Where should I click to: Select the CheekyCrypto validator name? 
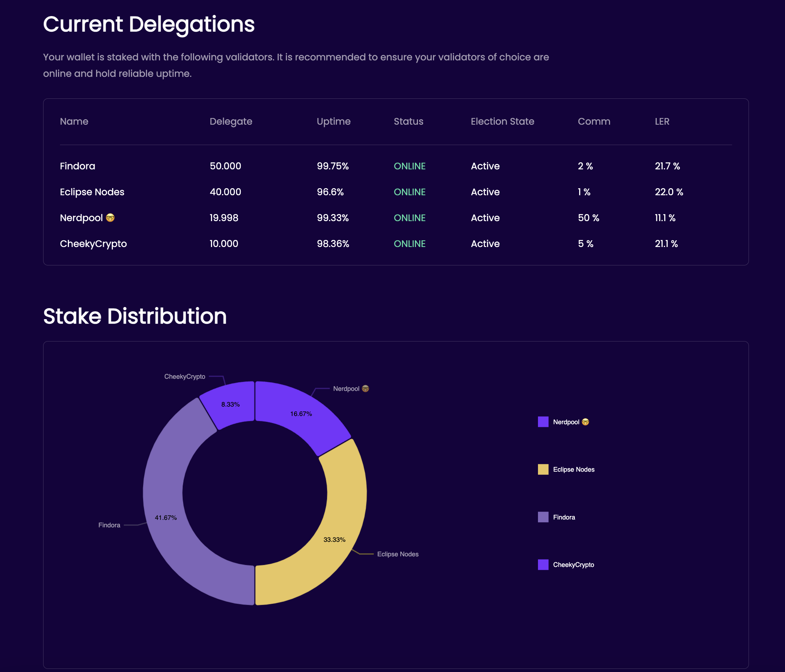point(93,243)
